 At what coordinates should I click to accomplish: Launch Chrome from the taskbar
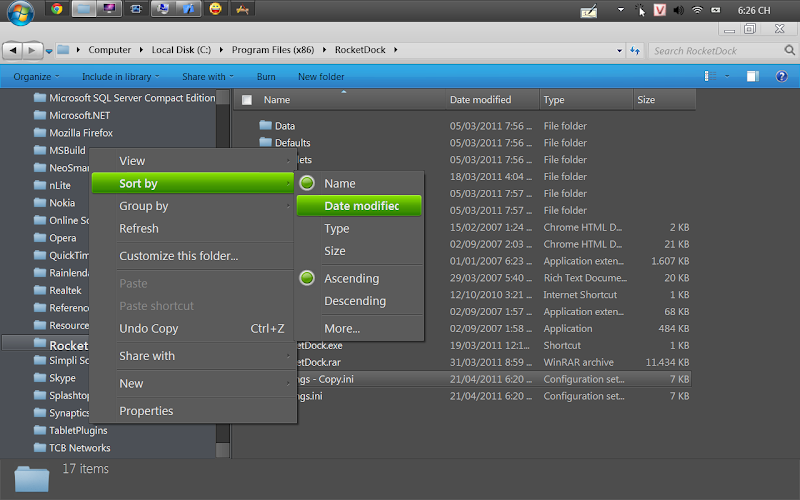[x=57, y=9]
